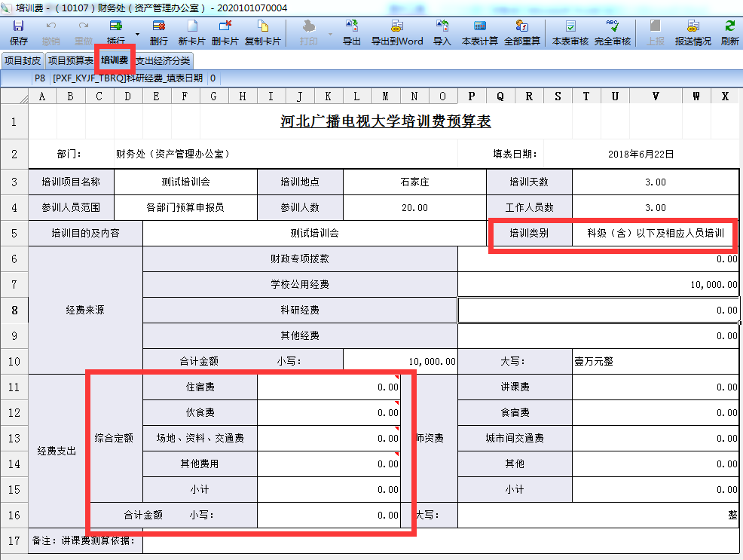Open 报送情况 submission status
Screen dimensions: 743x560
pos(693,32)
